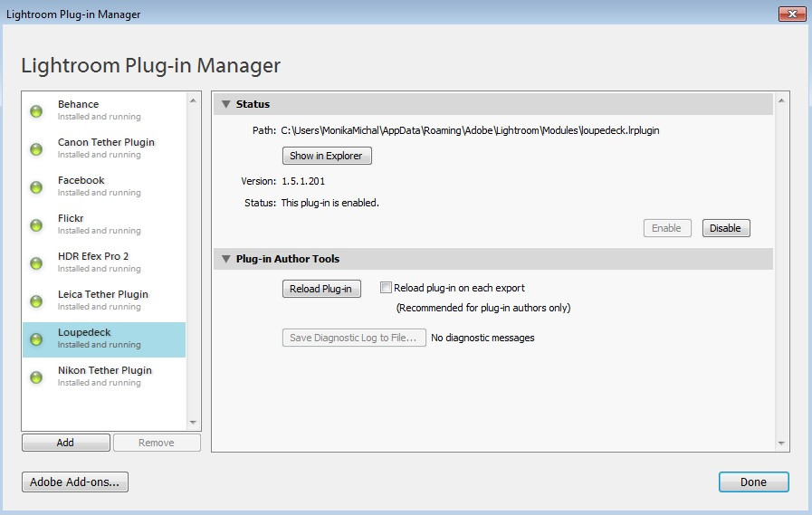The height and width of the screenshot is (515, 812).
Task: Click the green status indicator beside Flickr
Action: (x=36, y=225)
